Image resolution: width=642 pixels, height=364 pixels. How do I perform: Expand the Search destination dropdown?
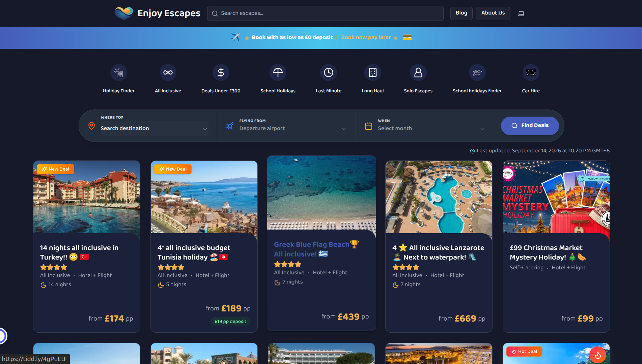[154, 128]
